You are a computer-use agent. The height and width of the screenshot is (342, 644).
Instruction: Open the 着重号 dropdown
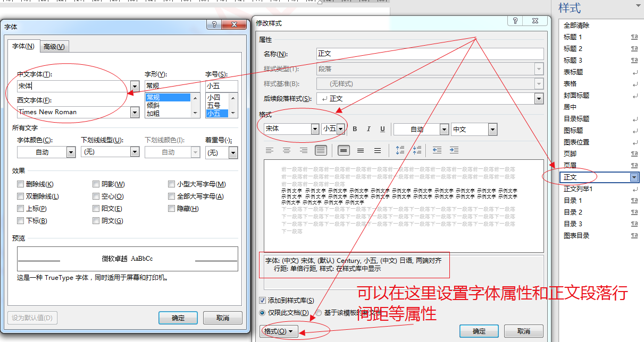pos(233,152)
